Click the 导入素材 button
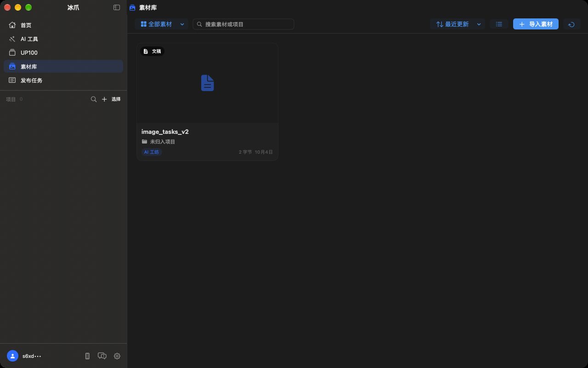 (536, 24)
